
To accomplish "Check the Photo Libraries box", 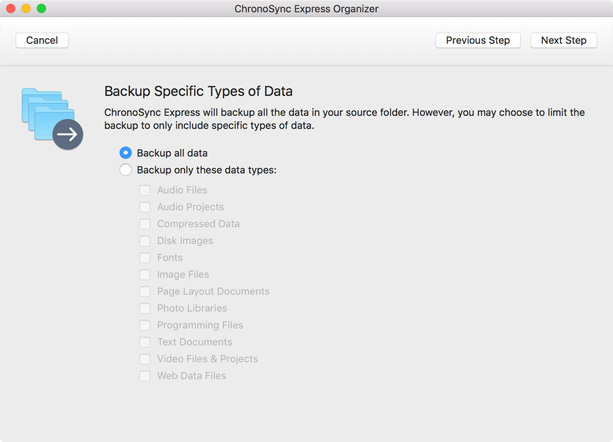I will [145, 308].
